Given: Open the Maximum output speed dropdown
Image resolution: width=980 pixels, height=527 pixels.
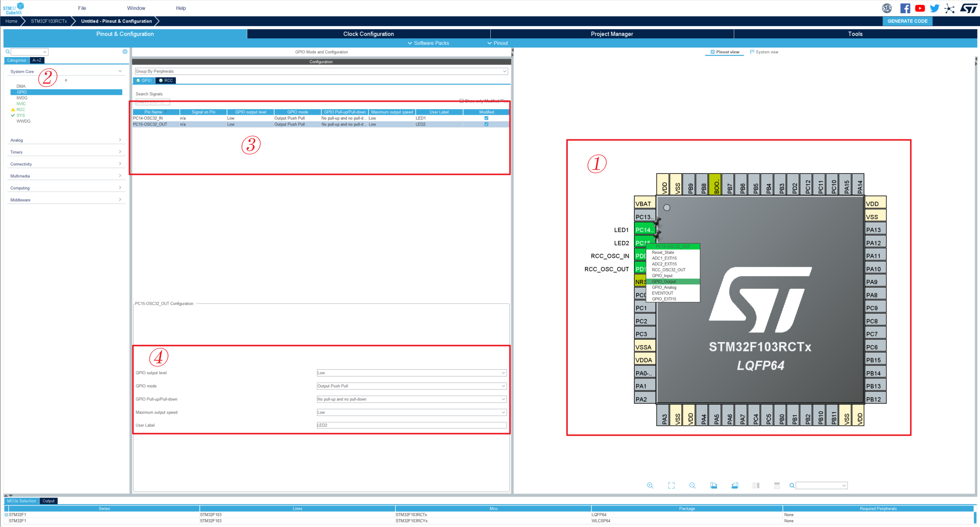Looking at the screenshot, I should [x=412, y=412].
